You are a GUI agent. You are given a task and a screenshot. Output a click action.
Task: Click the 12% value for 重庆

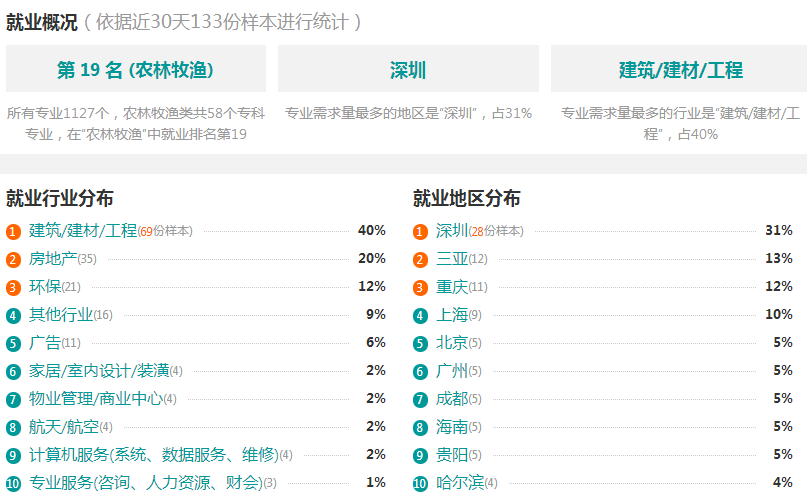[x=779, y=287]
